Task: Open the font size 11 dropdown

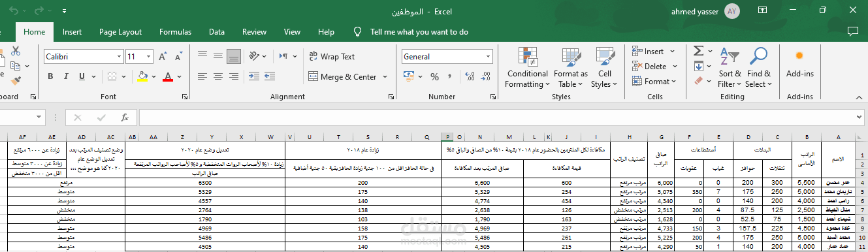Action: click(150, 57)
